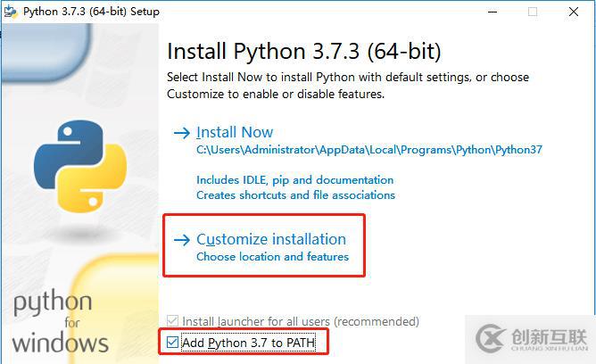Click the arrow icon beside Customize installation
The width and height of the screenshot is (596, 364).
click(x=182, y=240)
